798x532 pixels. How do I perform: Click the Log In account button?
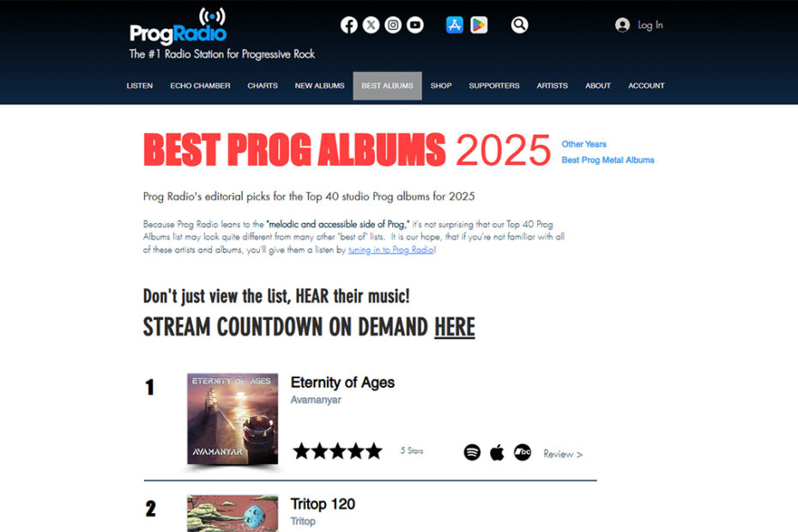click(x=638, y=25)
